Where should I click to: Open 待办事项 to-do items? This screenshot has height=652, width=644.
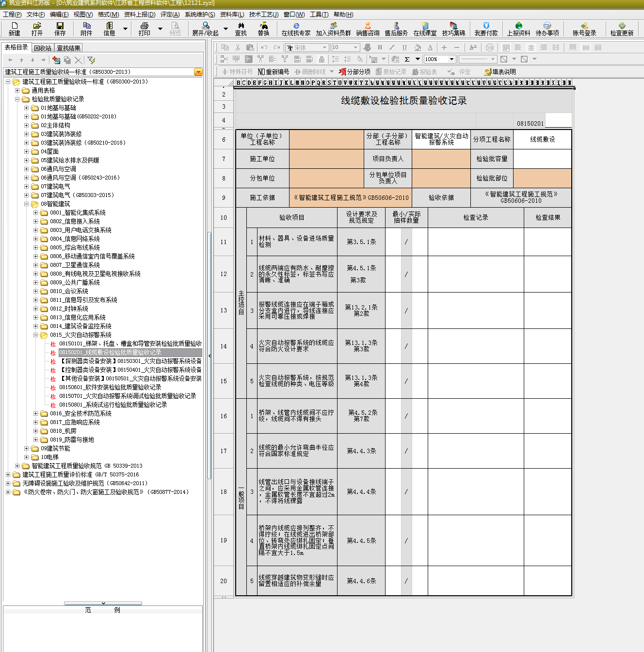[547, 29]
